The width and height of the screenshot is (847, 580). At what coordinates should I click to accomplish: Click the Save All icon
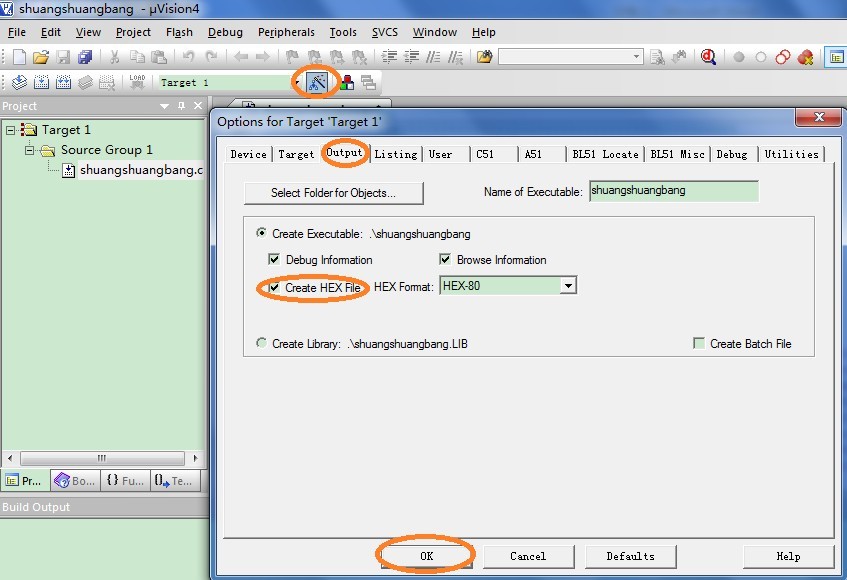pyautogui.click(x=85, y=57)
